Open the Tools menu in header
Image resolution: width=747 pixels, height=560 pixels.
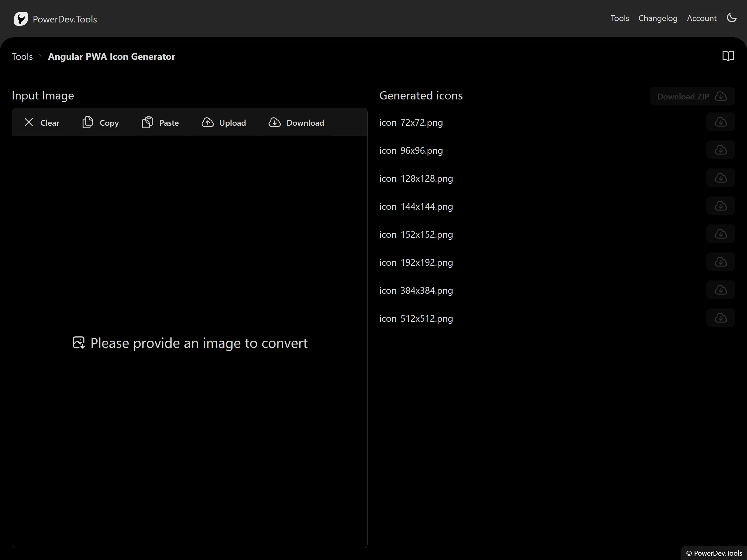(619, 18)
